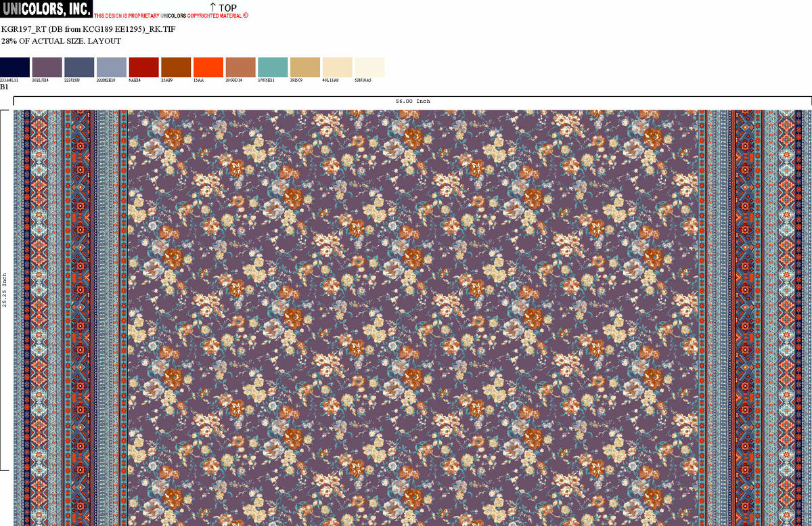This screenshot has height=526, width=812.
Task: Pick the light cream 40L13A8 swatch
Action: pyautogui.click(x=338, y=67)
